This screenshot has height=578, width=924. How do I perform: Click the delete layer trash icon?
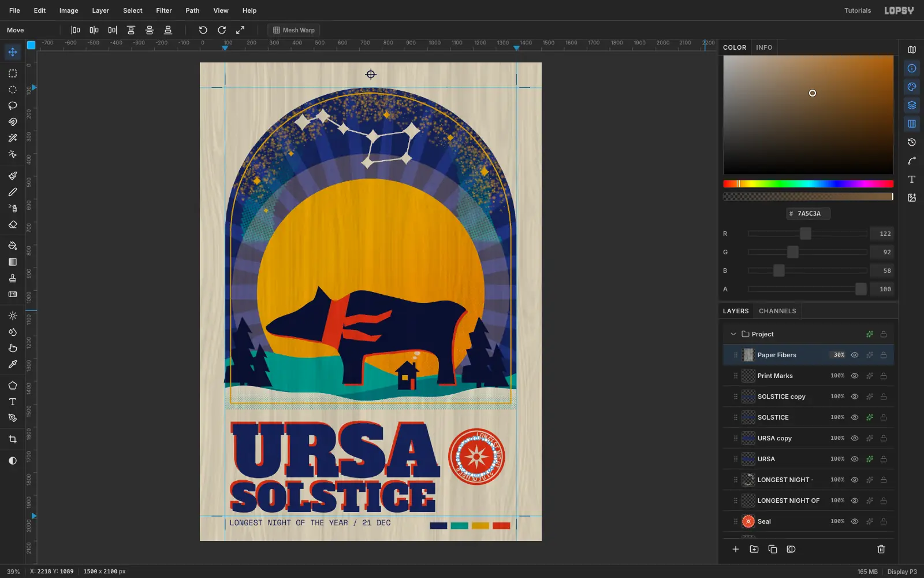point(881,549)
